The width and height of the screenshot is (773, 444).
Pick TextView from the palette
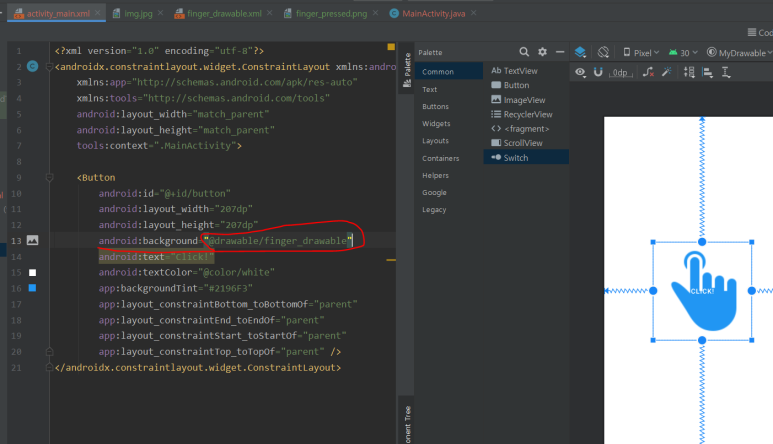514,71
